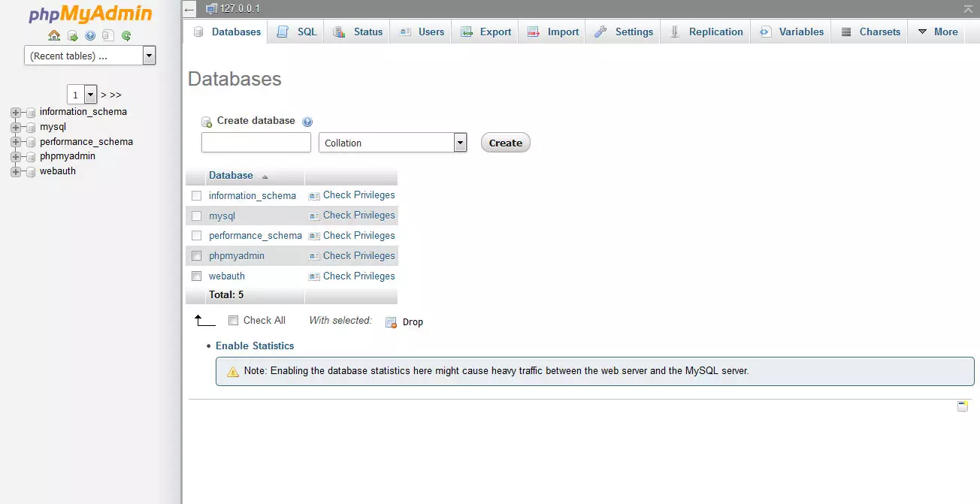Open the (Recent tables) dropdown
This screenshot has height=504, width=980.
pos(90,56)
